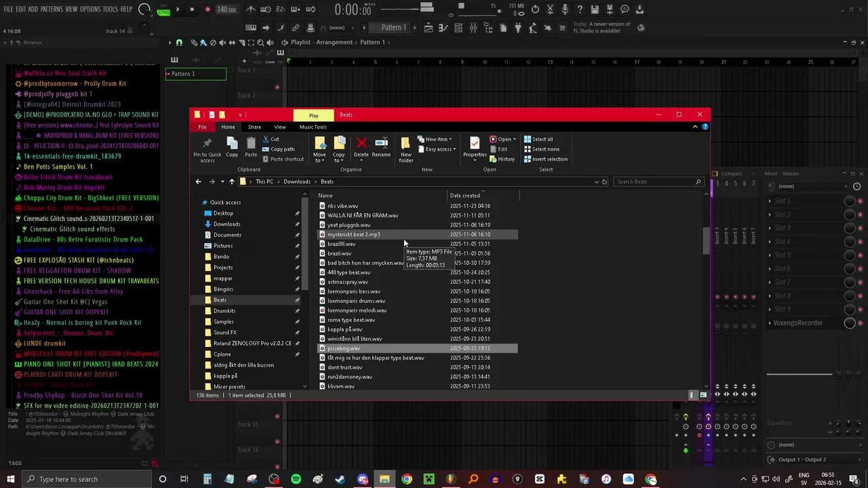
Task: Select playlist magnet snap icon
Action: point(179,43)
